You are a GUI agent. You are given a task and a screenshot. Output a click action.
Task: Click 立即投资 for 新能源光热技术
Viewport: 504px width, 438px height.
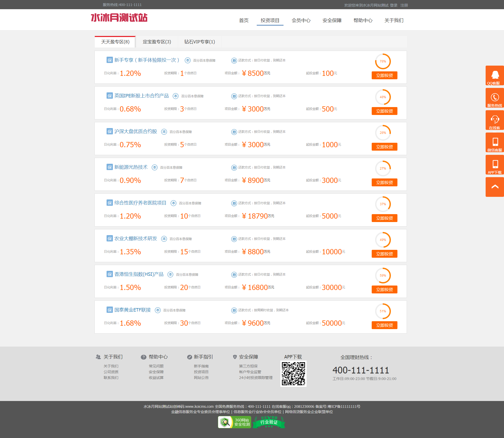pyautogui.click(x=384, y=182)
